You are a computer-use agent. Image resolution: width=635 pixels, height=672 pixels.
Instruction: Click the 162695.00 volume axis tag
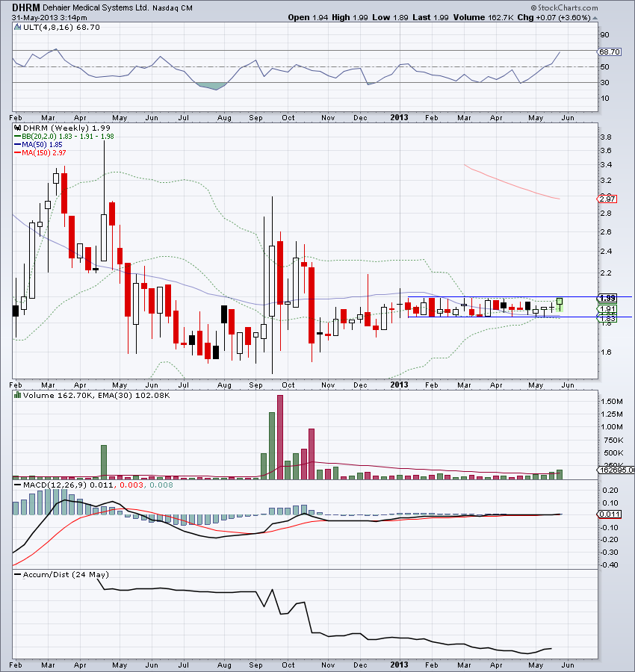coord(616,470)
